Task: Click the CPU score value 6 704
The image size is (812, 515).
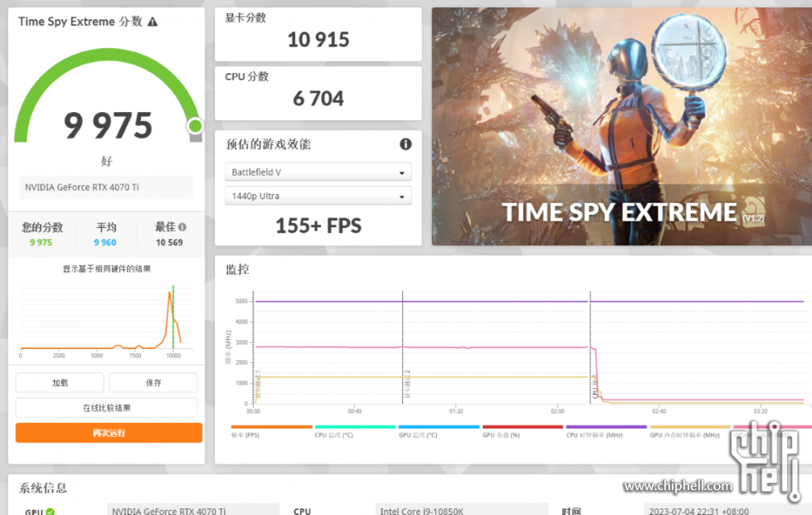Action: tap(318, 99)
